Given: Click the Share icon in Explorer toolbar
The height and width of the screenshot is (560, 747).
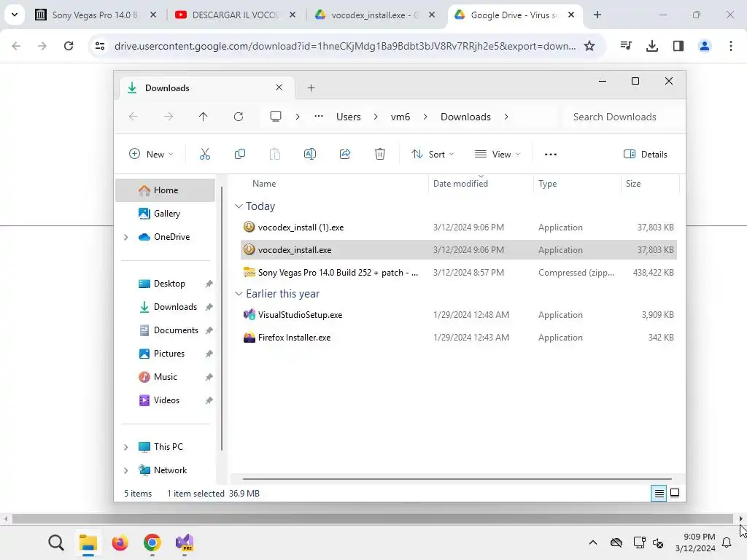Looking at the screenshot, I should (x=345, y=154).
